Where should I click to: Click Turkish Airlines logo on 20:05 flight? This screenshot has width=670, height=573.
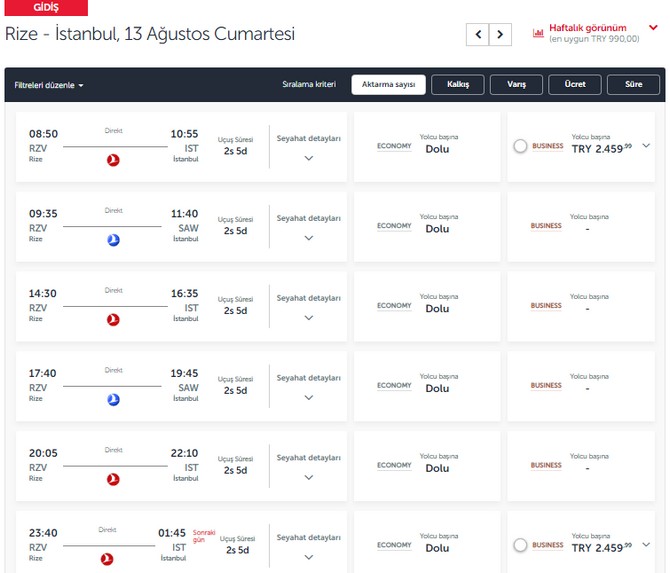(113, 480)
